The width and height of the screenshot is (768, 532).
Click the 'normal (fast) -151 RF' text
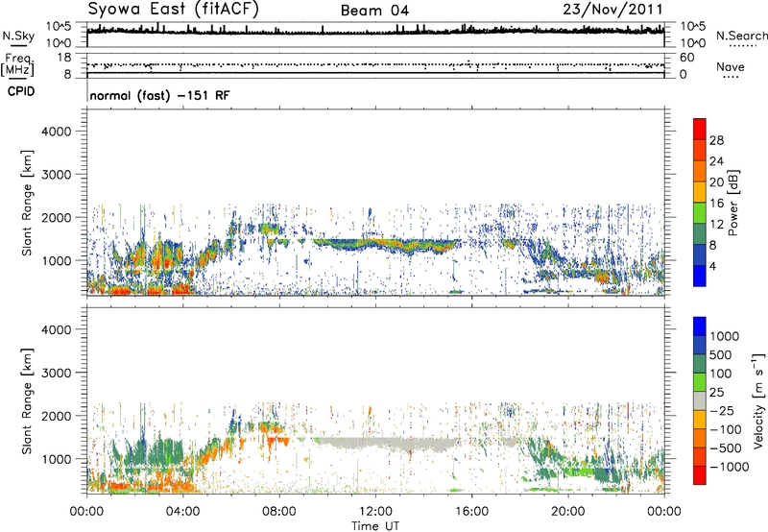click(159, 95)
